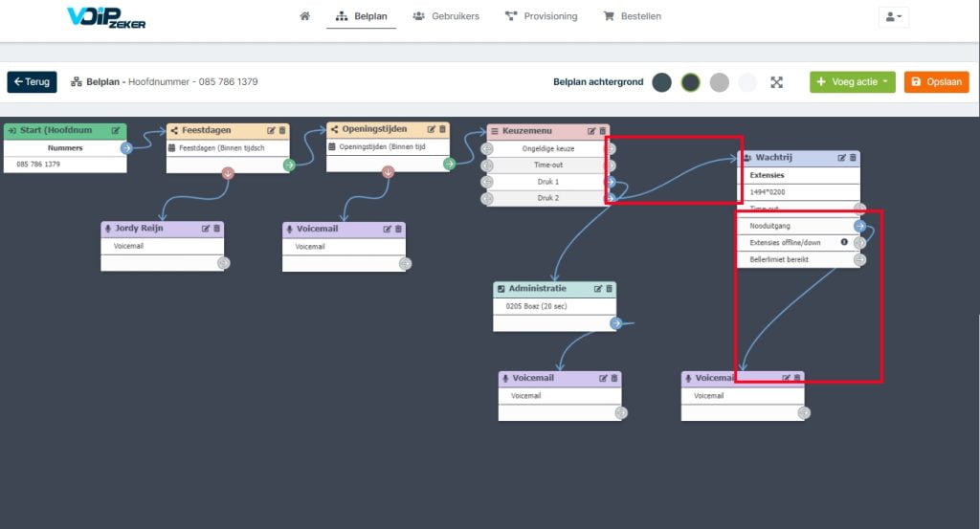Go to Bestellen page
The width and height of the screenshot is (980, 529).
632,16
